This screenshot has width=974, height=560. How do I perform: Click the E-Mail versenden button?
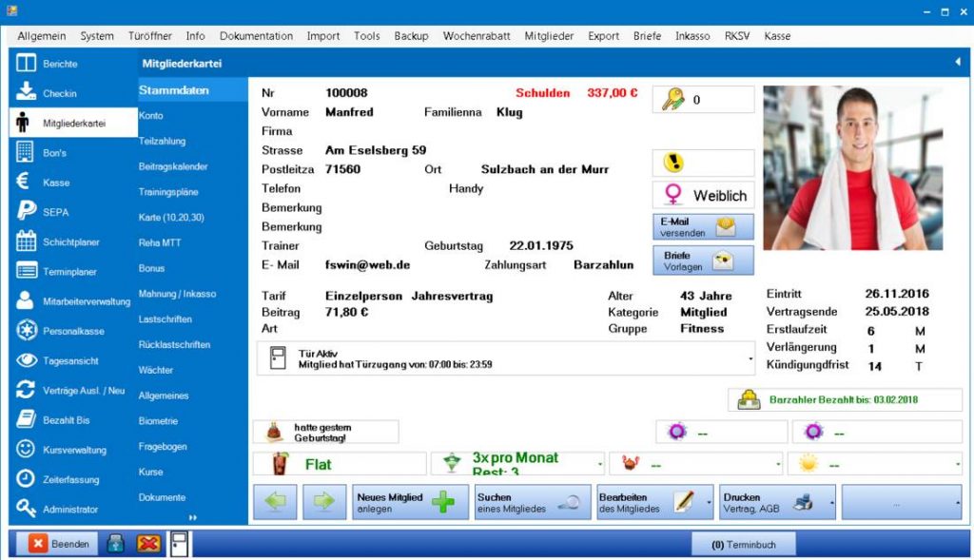(703, 226)
